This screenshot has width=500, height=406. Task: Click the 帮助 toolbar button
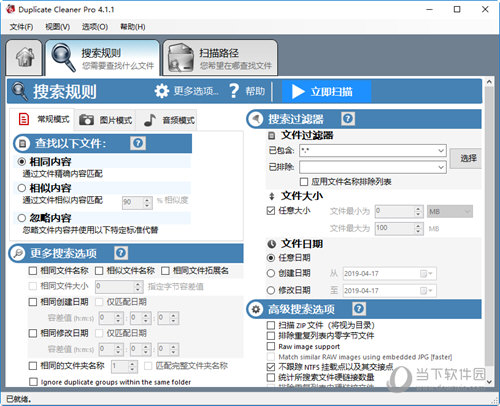247,91
